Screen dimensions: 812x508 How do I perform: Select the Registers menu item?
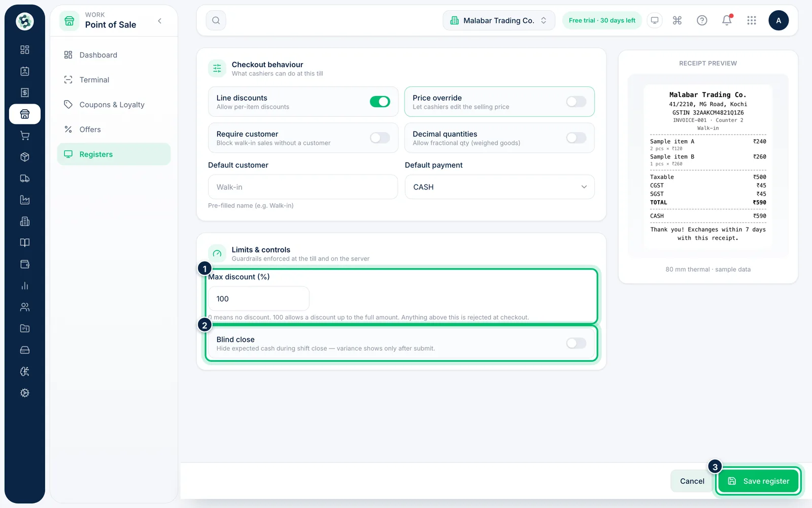114,154
